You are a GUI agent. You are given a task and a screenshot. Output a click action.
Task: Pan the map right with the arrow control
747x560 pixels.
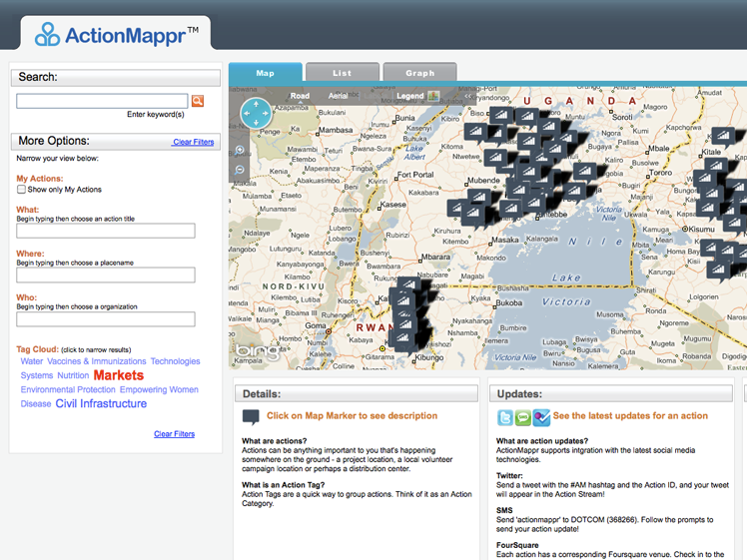(x=266, y=114)
